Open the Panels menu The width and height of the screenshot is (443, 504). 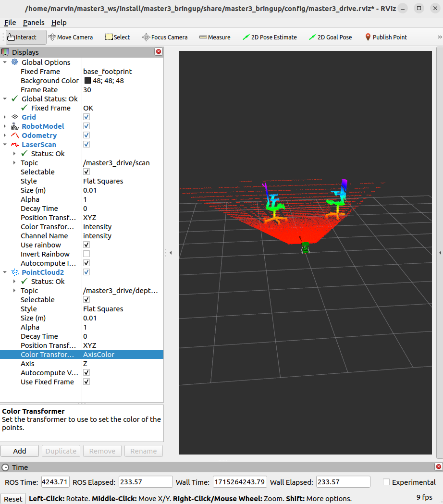tap(34, 23)
